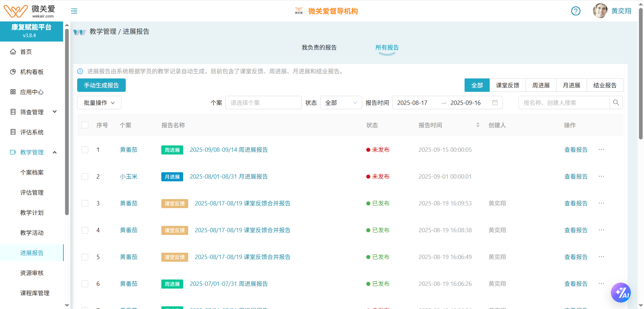Launch the floating AI assistant button
The image size is (644, 309).
tap(621, 293)
